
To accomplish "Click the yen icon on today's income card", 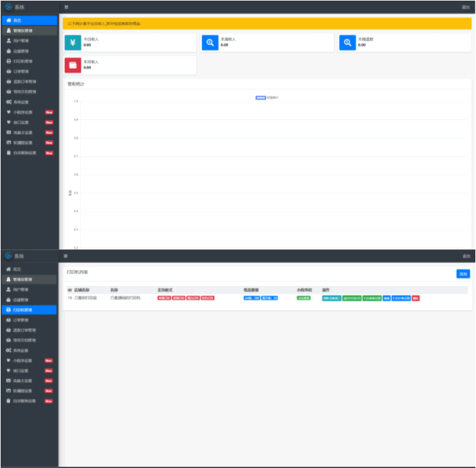I will pyautogui.click(x=73, y=42).
